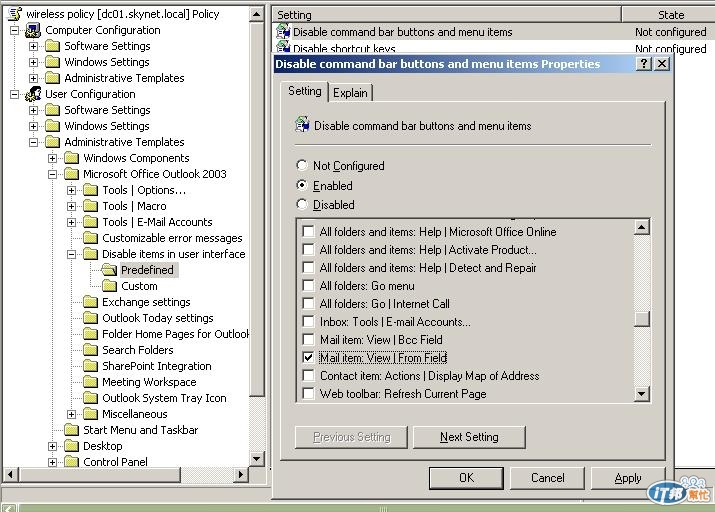Expand the Control Panel node

[x=52, y=462]
